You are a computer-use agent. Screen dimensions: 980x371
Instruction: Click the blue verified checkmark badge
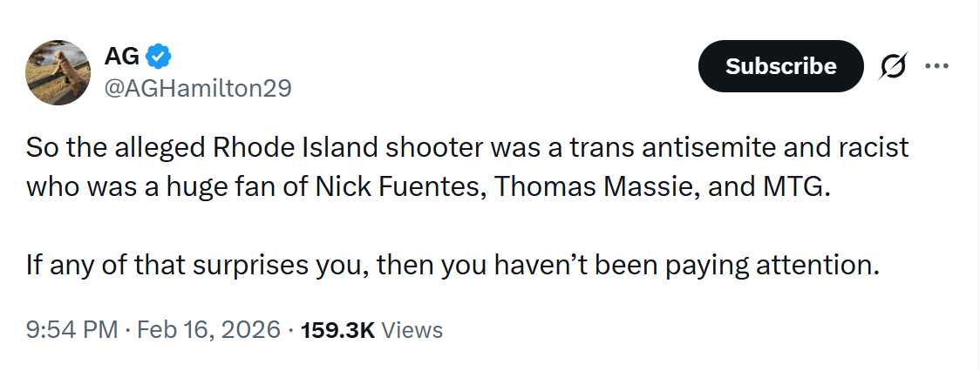158,57
